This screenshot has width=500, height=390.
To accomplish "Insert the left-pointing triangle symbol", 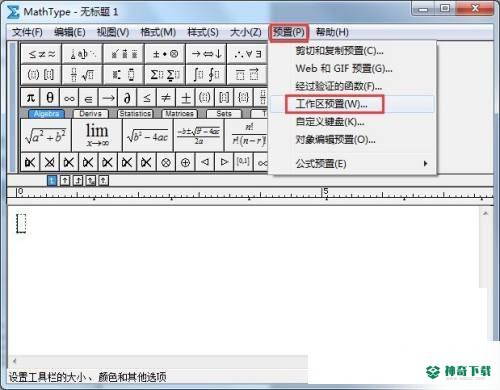I will click(205, 162).
